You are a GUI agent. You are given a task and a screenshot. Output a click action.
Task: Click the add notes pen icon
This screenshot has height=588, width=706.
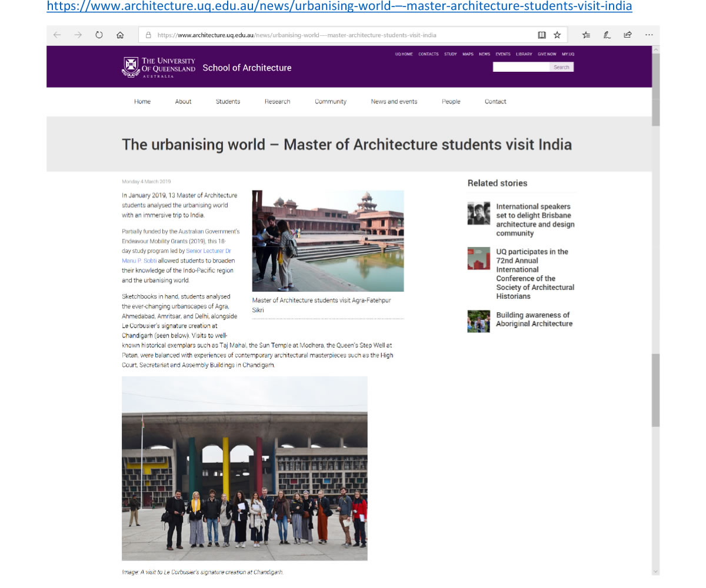(607, 35)
